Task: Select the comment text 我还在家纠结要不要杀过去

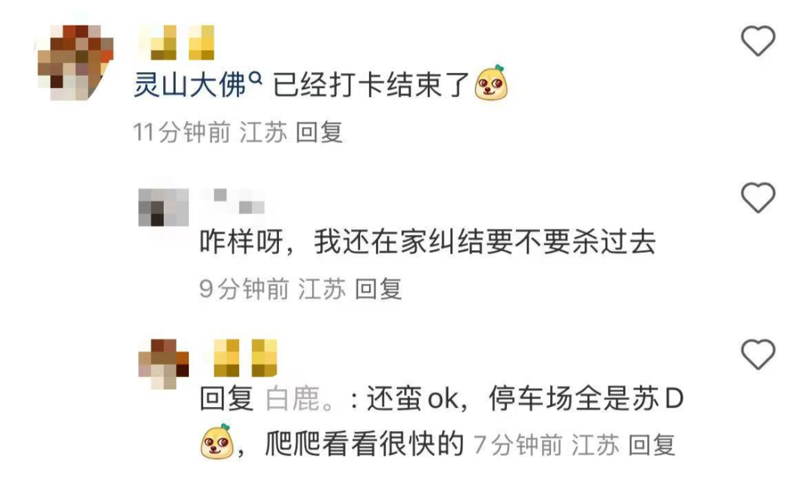Action: [485, 242]
